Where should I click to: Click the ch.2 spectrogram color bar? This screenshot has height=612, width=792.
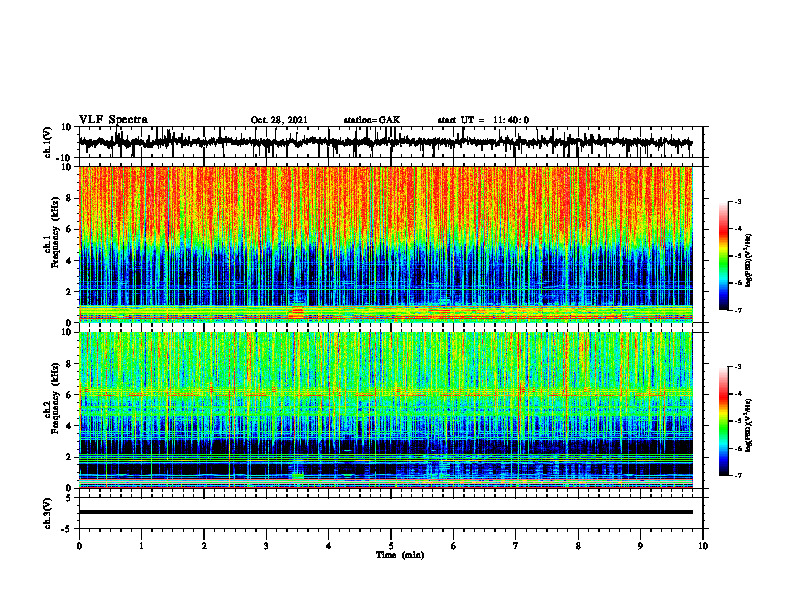[x=723, y=421]
